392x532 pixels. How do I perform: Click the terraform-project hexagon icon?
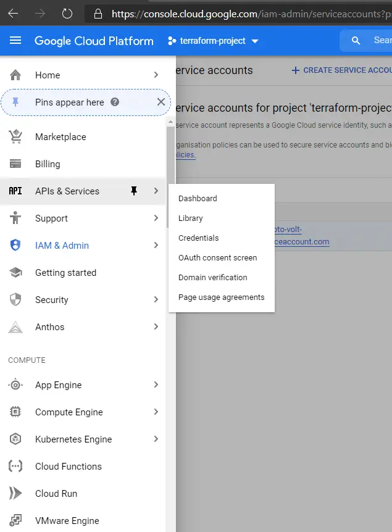click(x=172, y=41)
